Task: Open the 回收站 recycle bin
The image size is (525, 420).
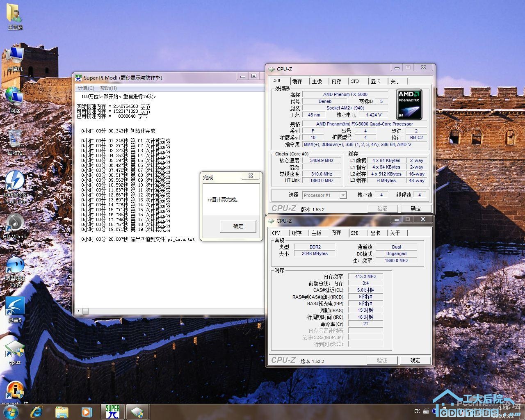Action: click(x=15, y=142)
